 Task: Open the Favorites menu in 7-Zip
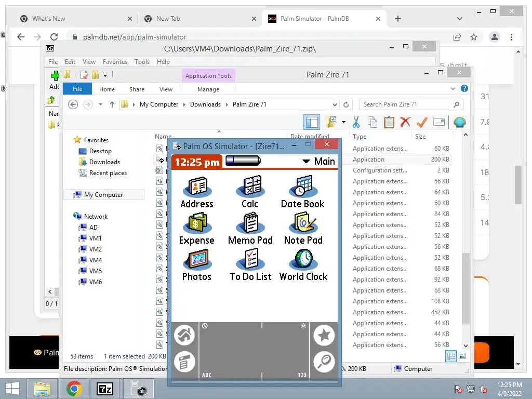[x=115, y=62]
